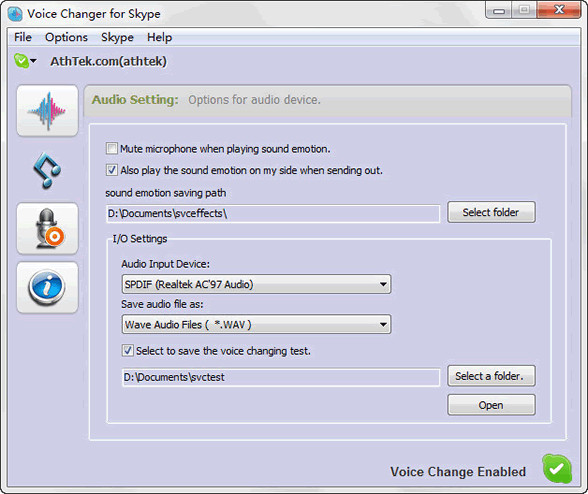
Task: Uncheck Select to save the voice changing test
Action: pos(128,351)
